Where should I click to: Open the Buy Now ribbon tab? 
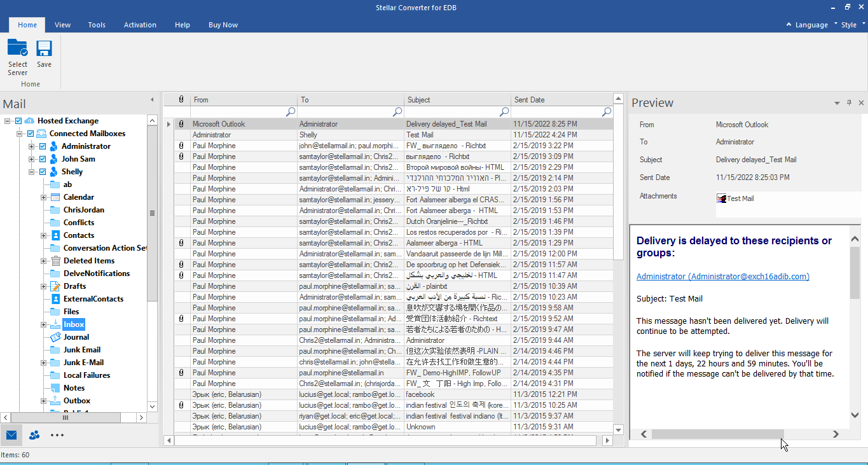point(223,25)
